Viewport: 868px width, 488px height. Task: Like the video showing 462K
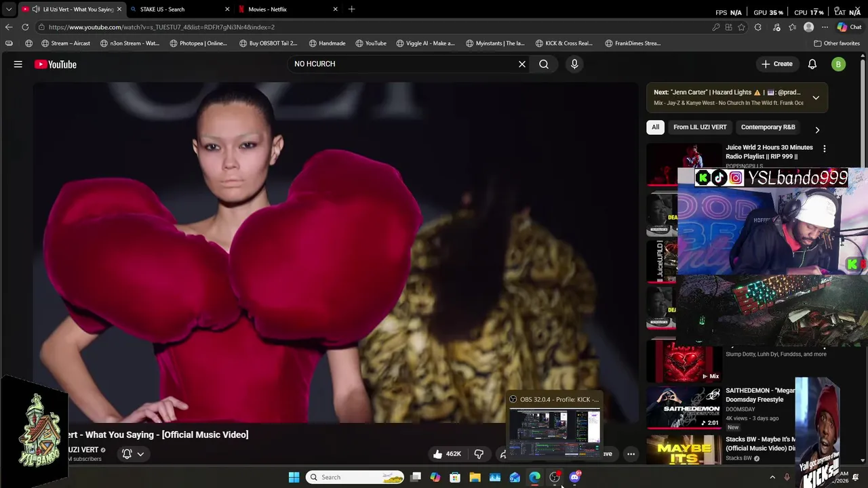pos(447,453)
